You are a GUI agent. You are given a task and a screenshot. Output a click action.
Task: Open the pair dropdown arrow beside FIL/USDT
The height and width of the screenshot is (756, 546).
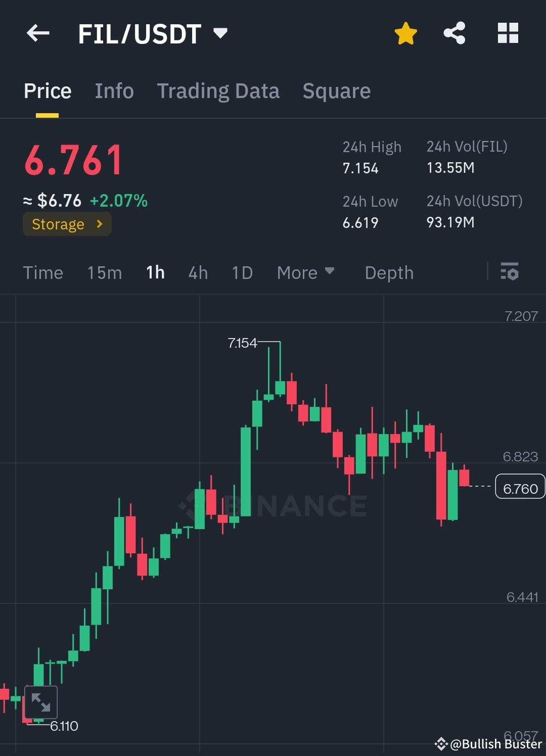[x=220, y=33]
